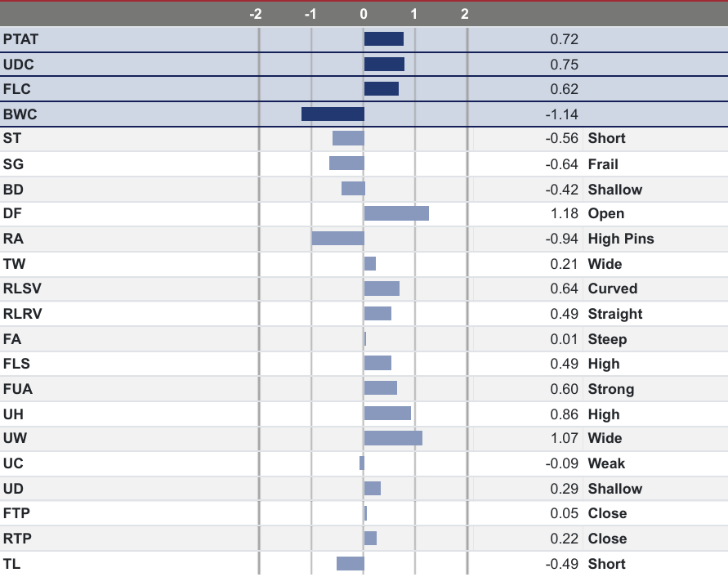Select the ST trait label
This screenshot has width=728, height=586.
(x=12, y=139)
